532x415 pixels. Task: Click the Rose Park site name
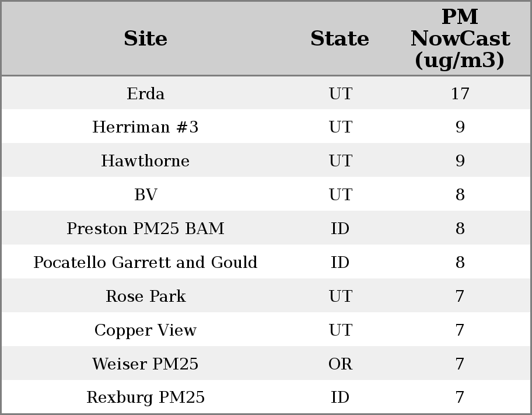[x=145, y=297]
